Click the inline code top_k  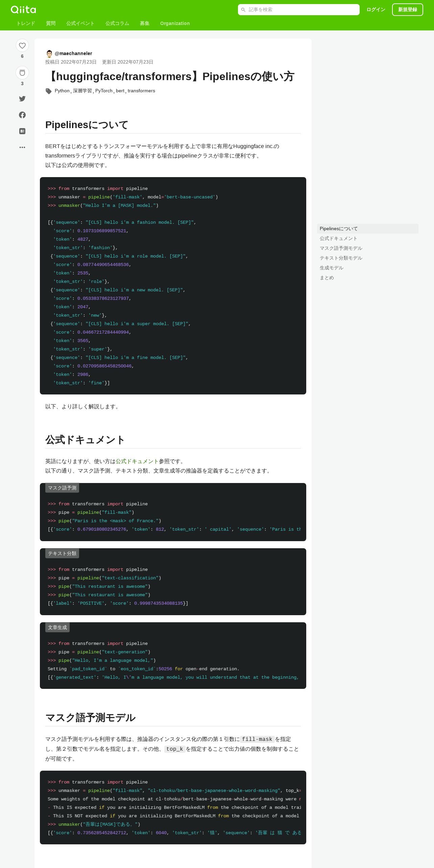(175, 749)
